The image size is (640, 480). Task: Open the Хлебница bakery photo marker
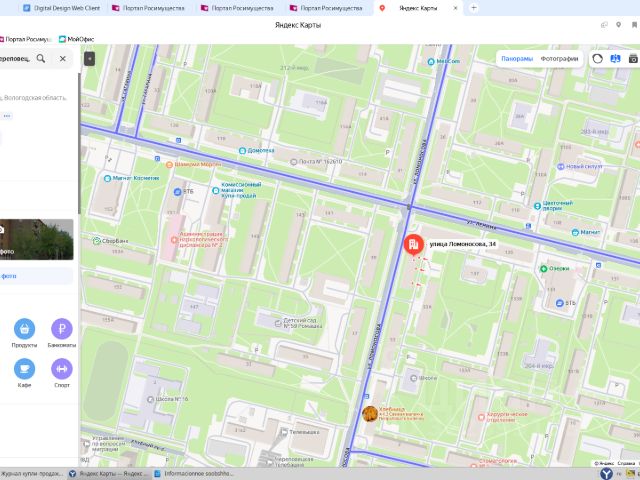point(370,413)
